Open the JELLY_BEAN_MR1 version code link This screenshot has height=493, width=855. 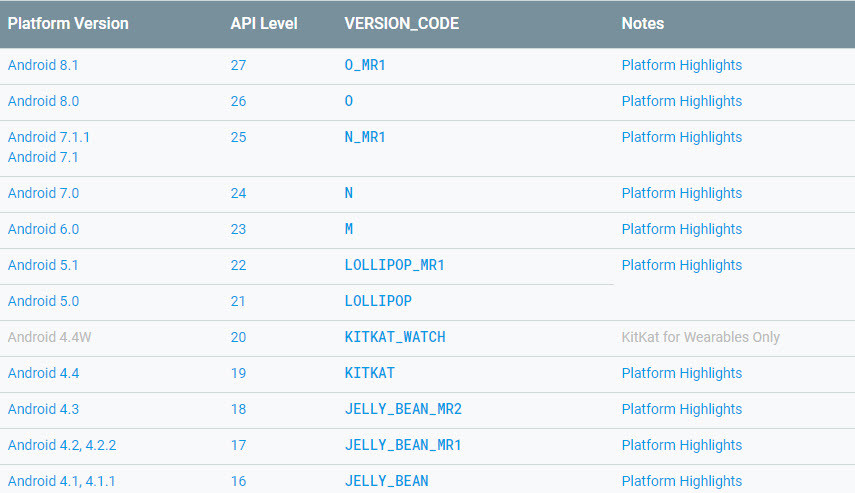[x=403, y=446]
